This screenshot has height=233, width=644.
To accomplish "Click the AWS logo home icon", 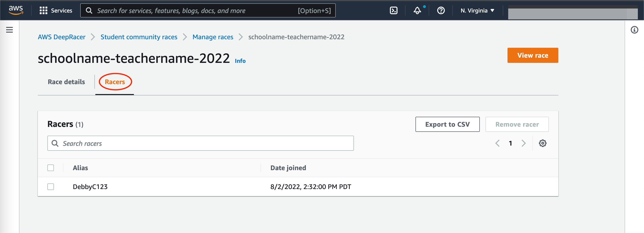I will pyautogui.click(x=16, y=10).
